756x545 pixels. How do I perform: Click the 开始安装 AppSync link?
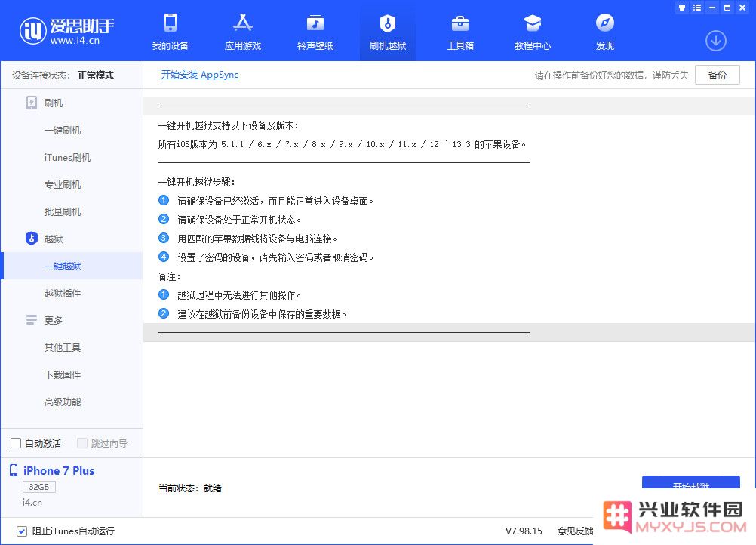pyautogui.click(x=200, y=75)
